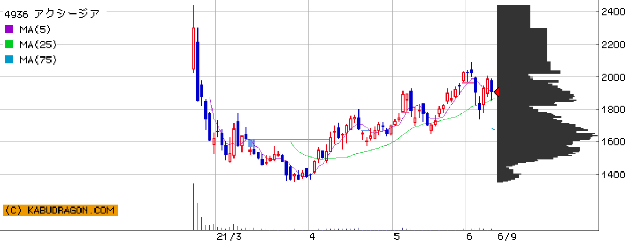
Task: Click the tallest volume bar at chart start
Action: 193,206
